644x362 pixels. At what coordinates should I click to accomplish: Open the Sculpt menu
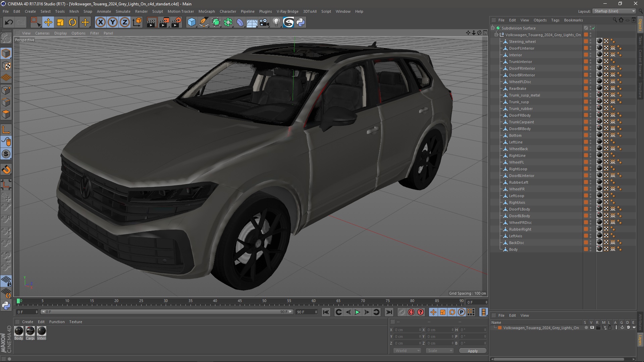(x=157, y=11)
